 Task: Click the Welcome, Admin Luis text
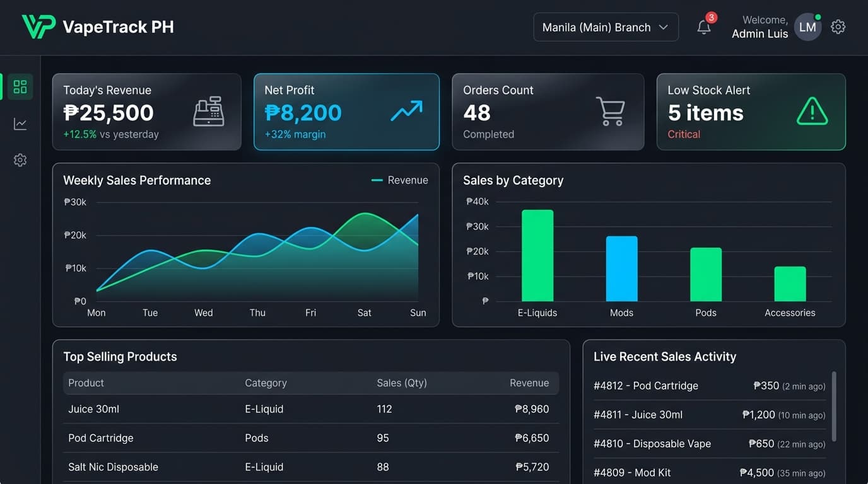[x=759, y=27]
